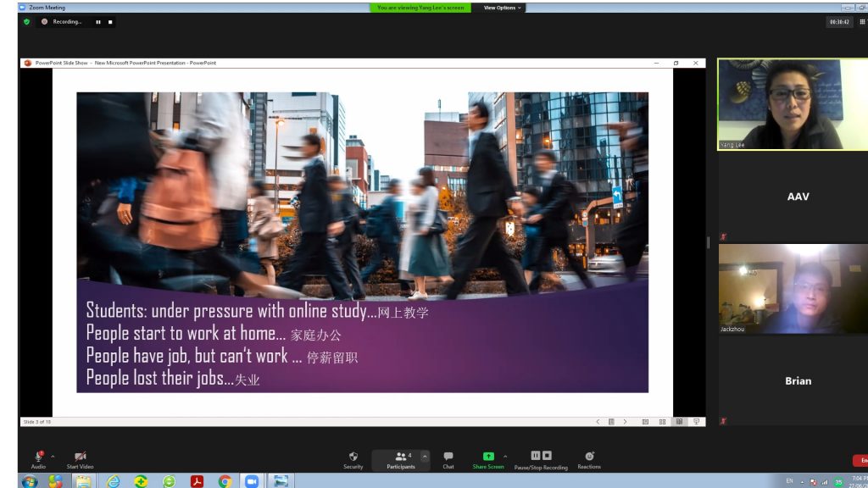Expand the View Options dropdown
Screen dimensions: 868x488
[502, 8]
